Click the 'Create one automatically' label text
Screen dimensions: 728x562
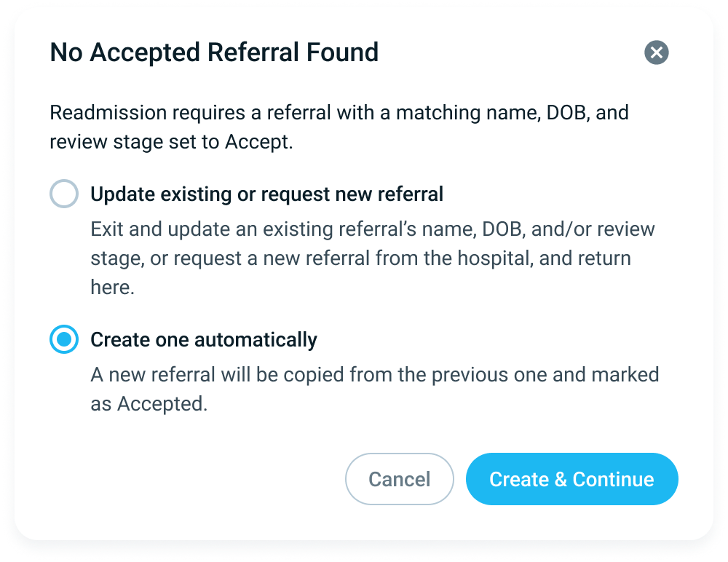tap(203, 339)
